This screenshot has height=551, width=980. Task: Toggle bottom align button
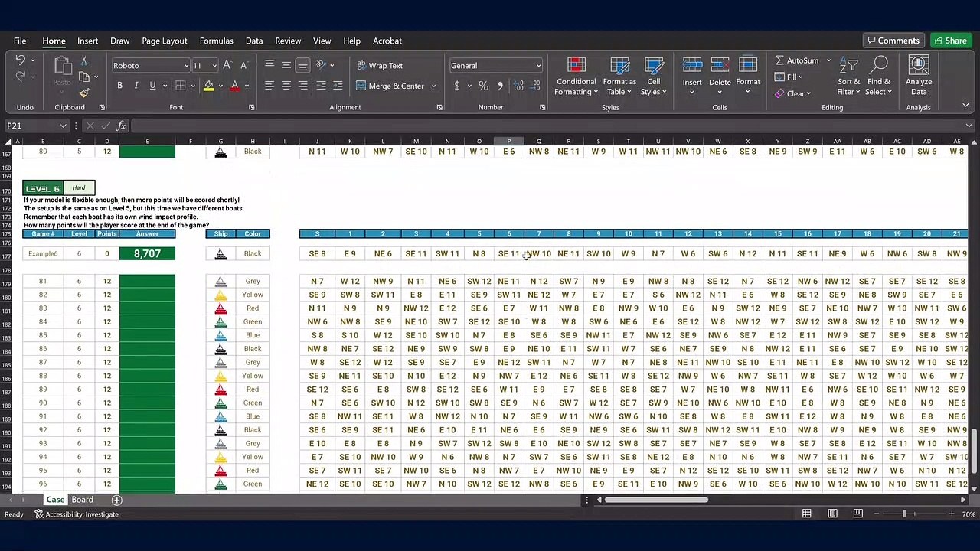[303, 65]
